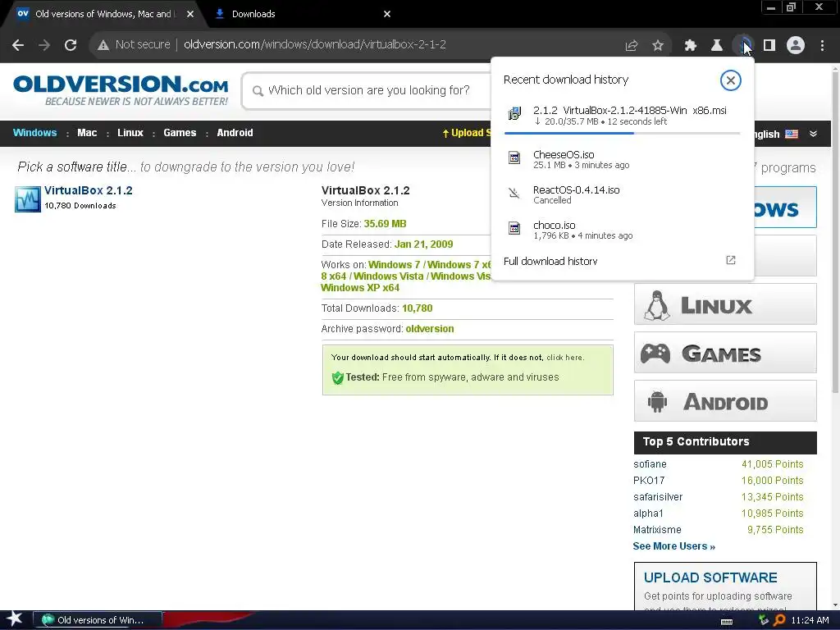
Task: Click the Windows XP x64 link
Action: pos(360,288)
